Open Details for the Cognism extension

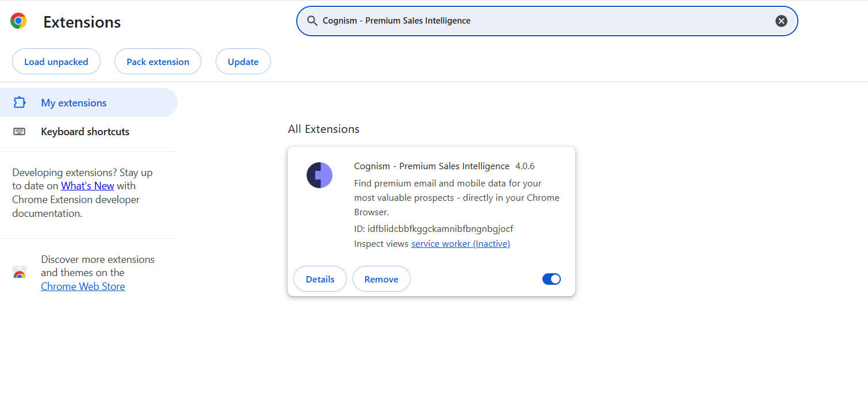320,279
